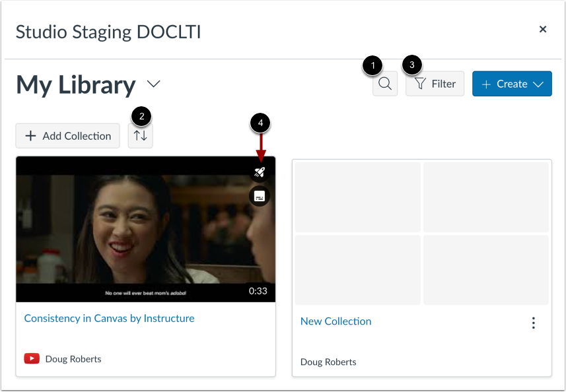Click the 0:33 duration label
566x392 pixels.
pos(258,291)
